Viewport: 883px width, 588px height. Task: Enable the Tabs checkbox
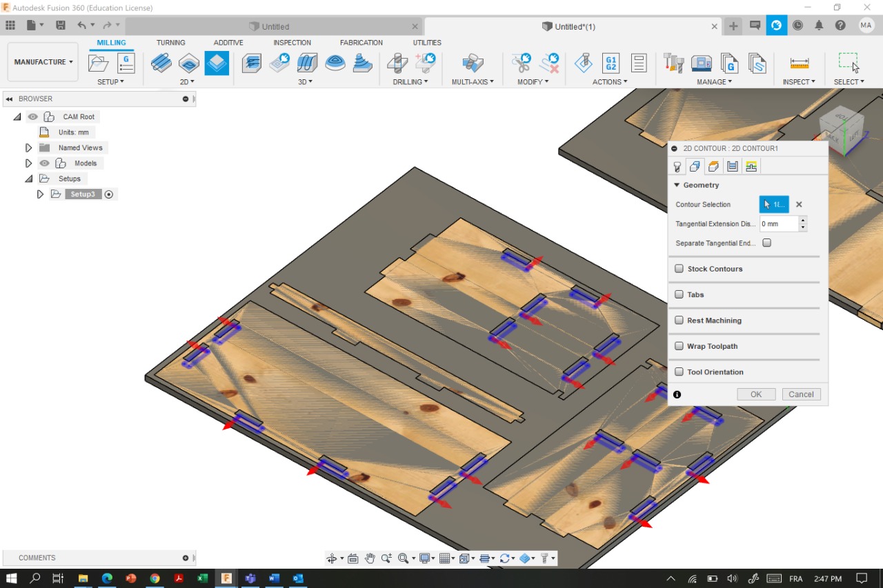coord(679,294)
